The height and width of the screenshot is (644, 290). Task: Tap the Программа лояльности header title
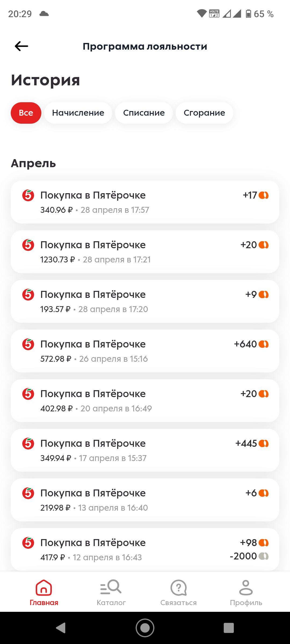(x=145, y=46)
